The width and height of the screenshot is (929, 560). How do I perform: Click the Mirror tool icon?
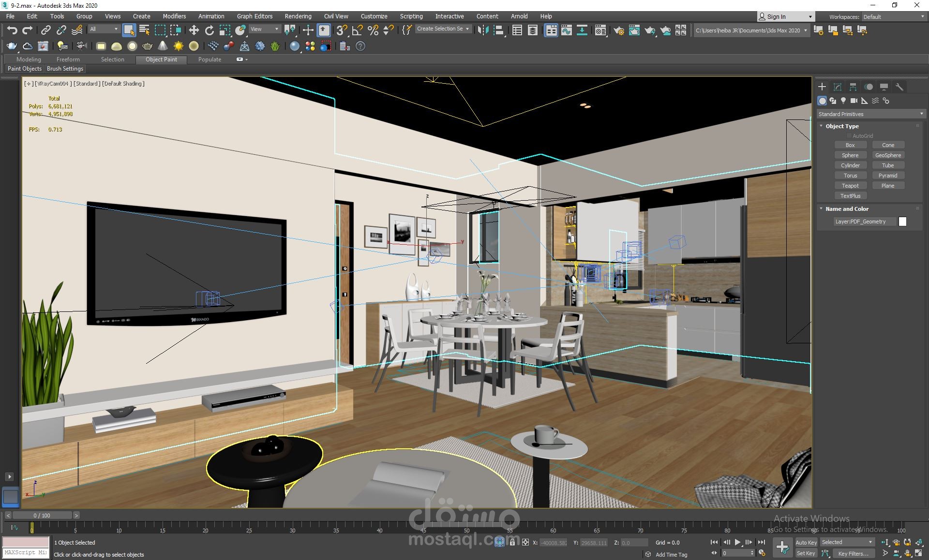coord(482,30)
